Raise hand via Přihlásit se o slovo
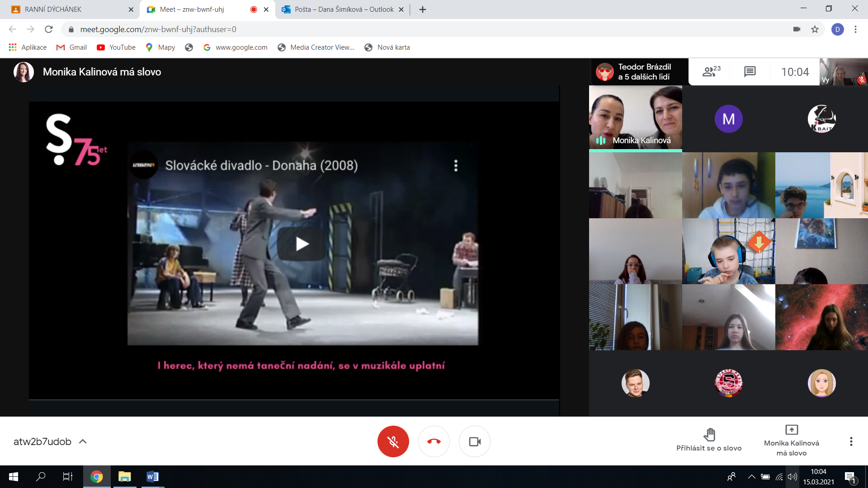The height and width of the screenshot is (488, 868). (x=709, y=440)
